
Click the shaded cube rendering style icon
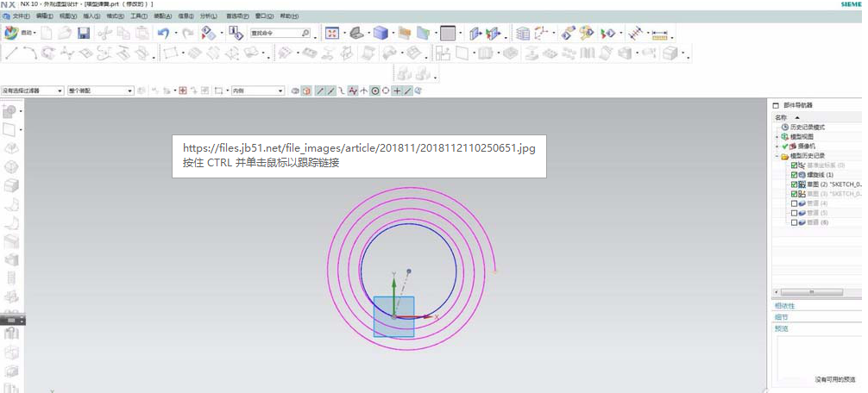[380, 33]
